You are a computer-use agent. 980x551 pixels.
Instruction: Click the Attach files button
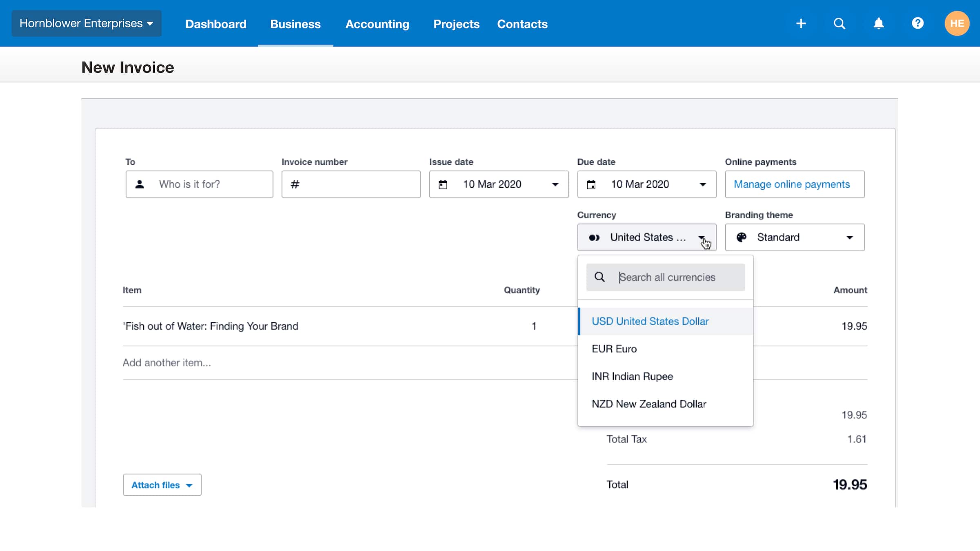point(162,485)
